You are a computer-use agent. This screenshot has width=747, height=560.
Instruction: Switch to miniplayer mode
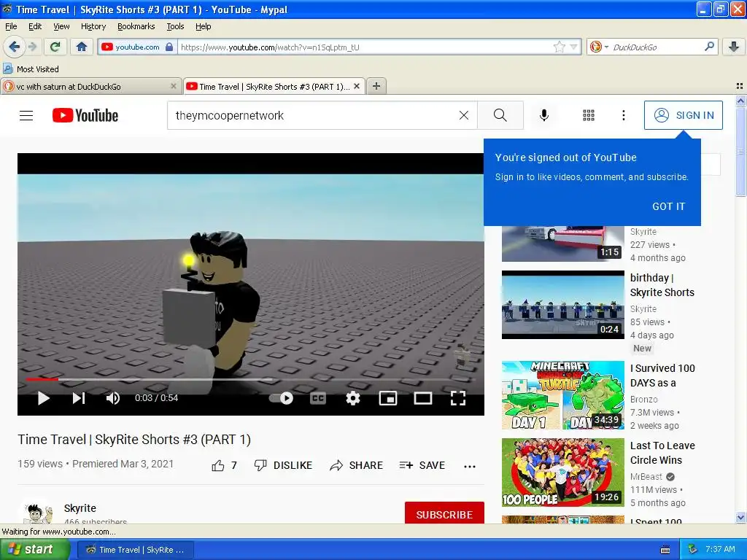point(388,398)
